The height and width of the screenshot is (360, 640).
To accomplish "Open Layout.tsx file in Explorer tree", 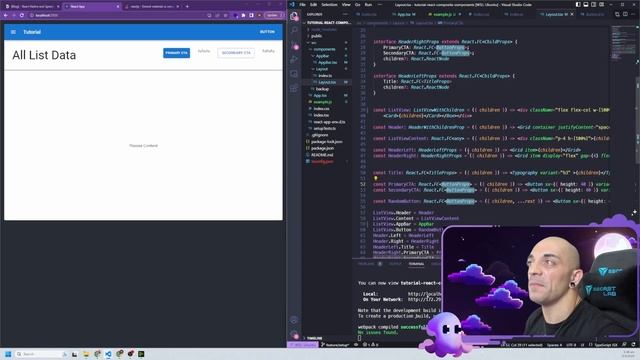I will click(x=327, y=82).
